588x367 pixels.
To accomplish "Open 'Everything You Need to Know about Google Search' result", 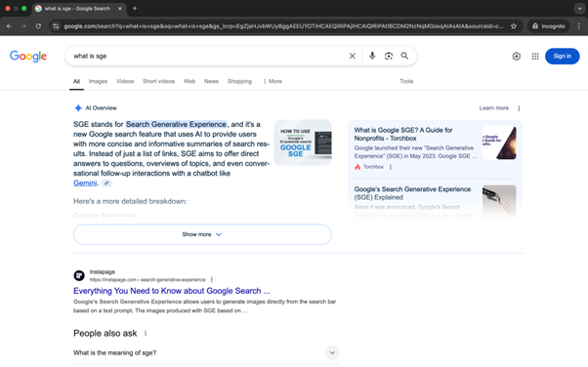I will 171,291.
